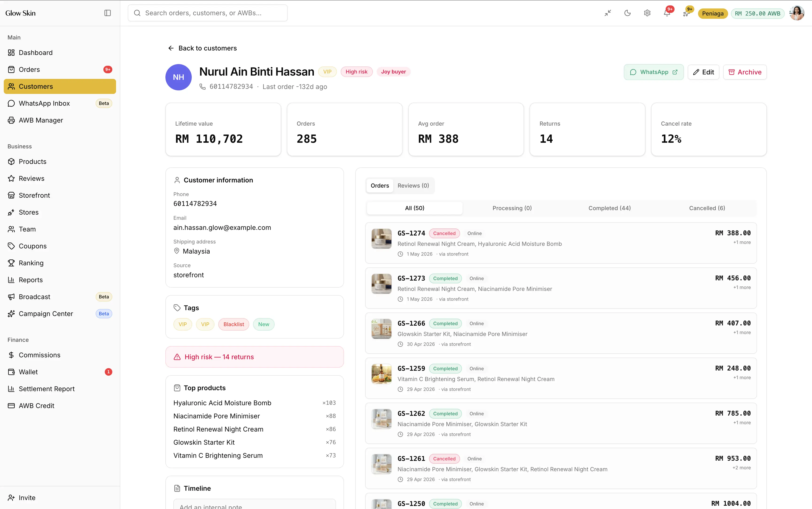Archive this customer
The height and width of the screenshot is (509, 812).
pyautogui.click(x=745, y=72)
